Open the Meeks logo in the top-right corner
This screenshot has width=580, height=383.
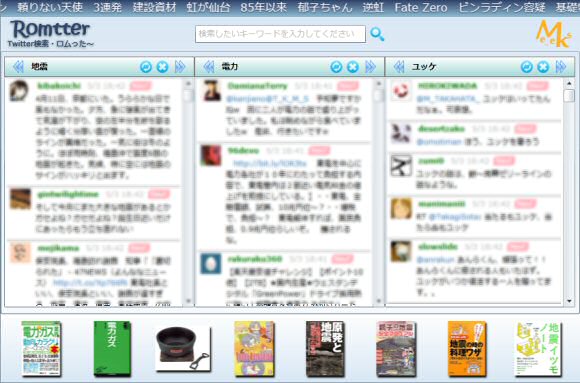[554, 34]
